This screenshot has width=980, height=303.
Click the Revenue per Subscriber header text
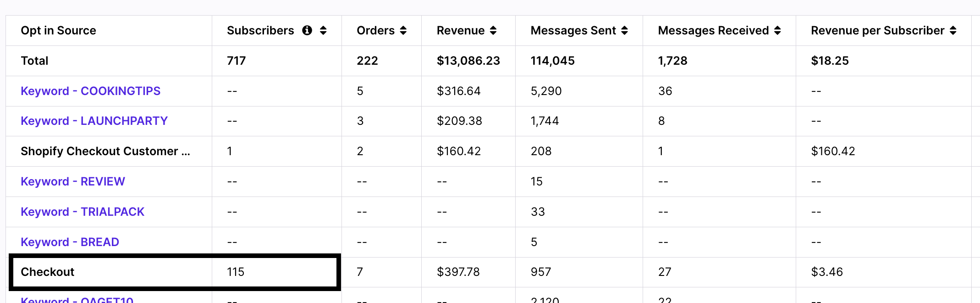click(x=877, y=30)
